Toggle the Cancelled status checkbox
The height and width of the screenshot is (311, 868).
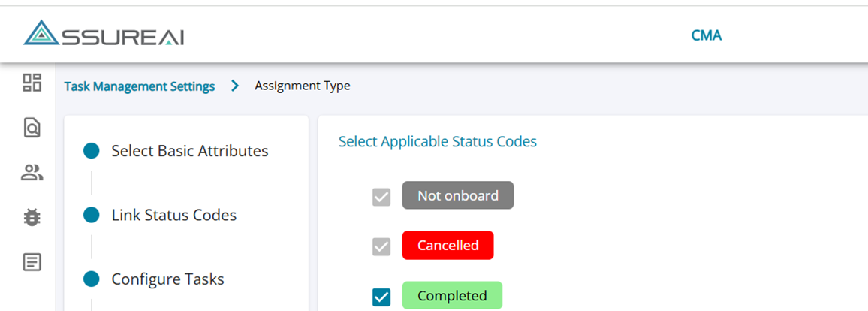(381, 246)
